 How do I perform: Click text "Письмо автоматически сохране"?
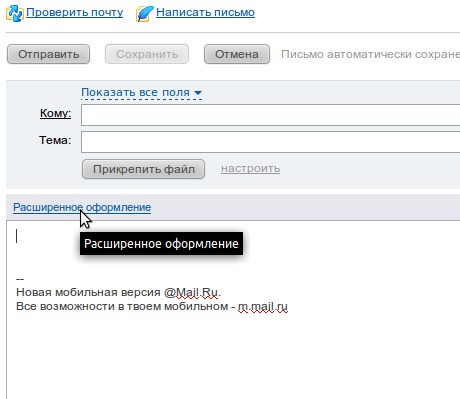pyautogui.click(x=370, y=54)
